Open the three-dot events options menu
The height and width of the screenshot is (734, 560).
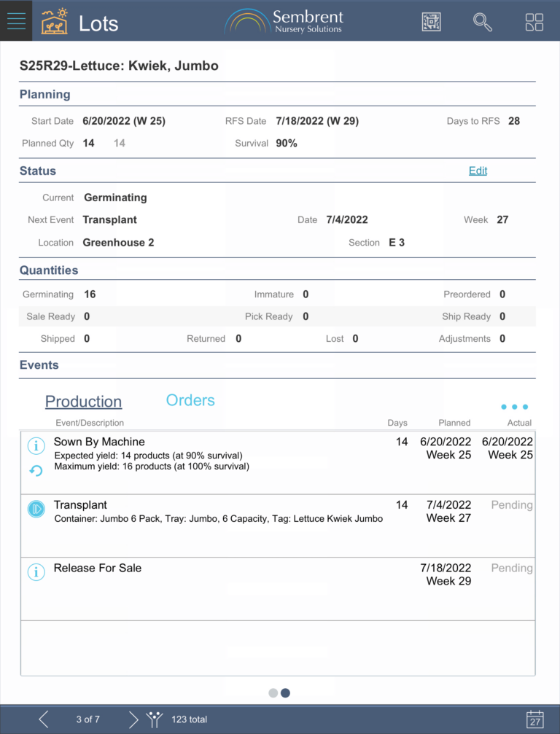tap(515, 407)
